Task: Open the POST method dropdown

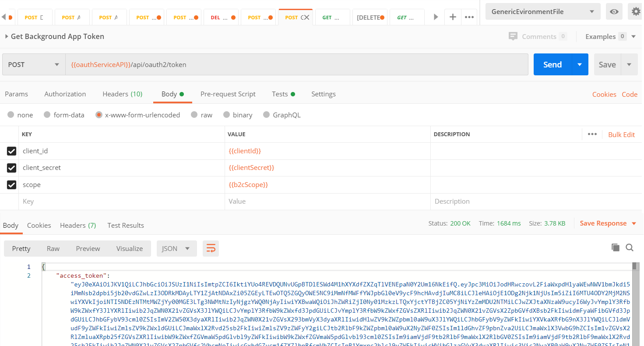Action: point(34,64)
